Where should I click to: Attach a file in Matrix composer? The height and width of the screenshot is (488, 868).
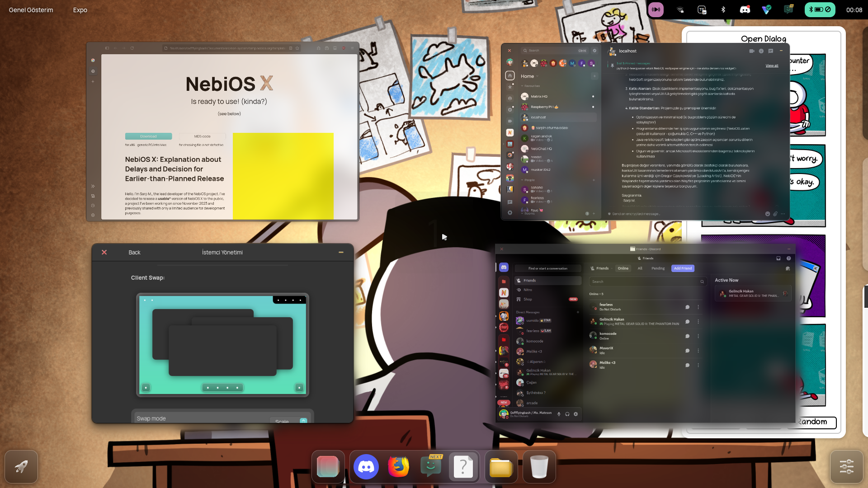click(x=775, y=214)
